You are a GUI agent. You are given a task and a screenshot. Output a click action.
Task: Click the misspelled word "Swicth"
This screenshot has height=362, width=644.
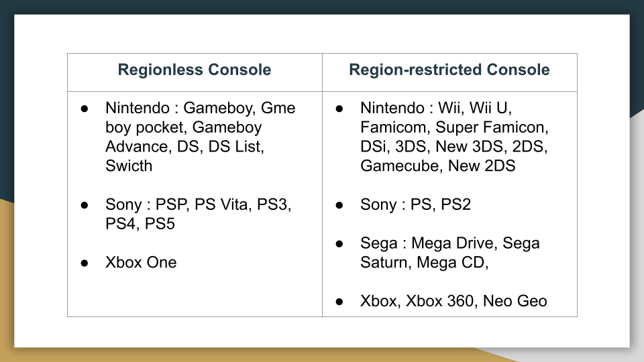[129, 166]
